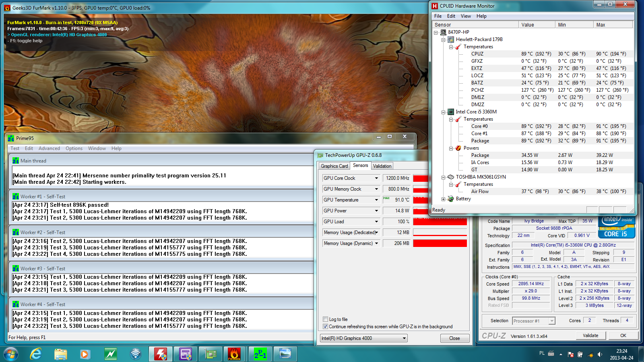Viewport: 644px width, 362px height.
Task: Click the Memory Usage (Dynamic) red graph
Action: pos(440,243)
